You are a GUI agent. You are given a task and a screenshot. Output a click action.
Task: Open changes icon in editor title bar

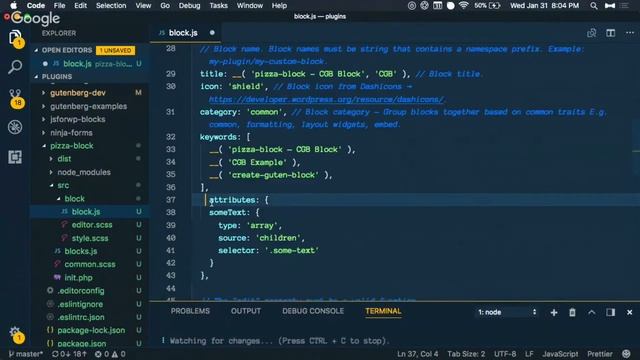591,33
